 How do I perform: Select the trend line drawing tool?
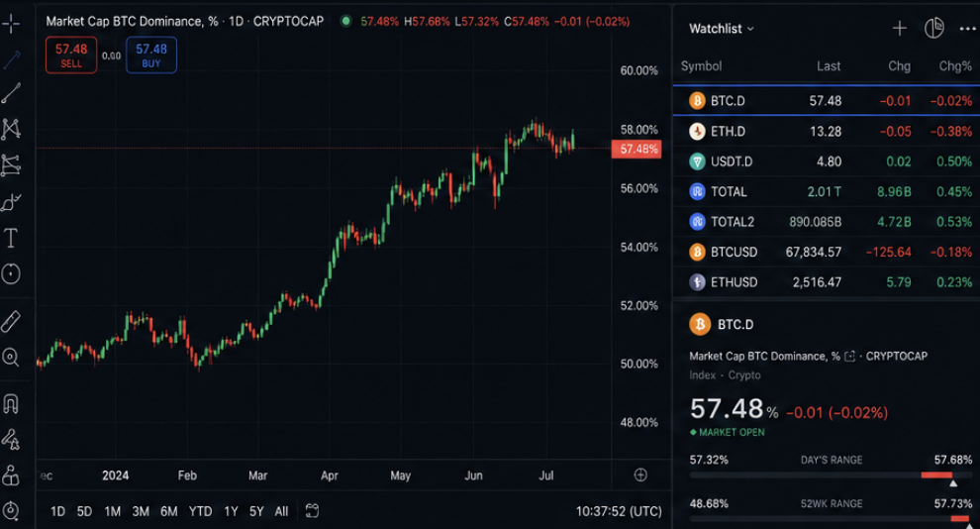tap(11, 93)
